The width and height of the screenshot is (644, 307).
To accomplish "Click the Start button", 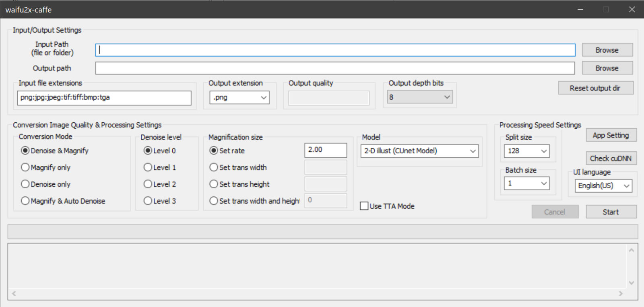I will point(611,212).
